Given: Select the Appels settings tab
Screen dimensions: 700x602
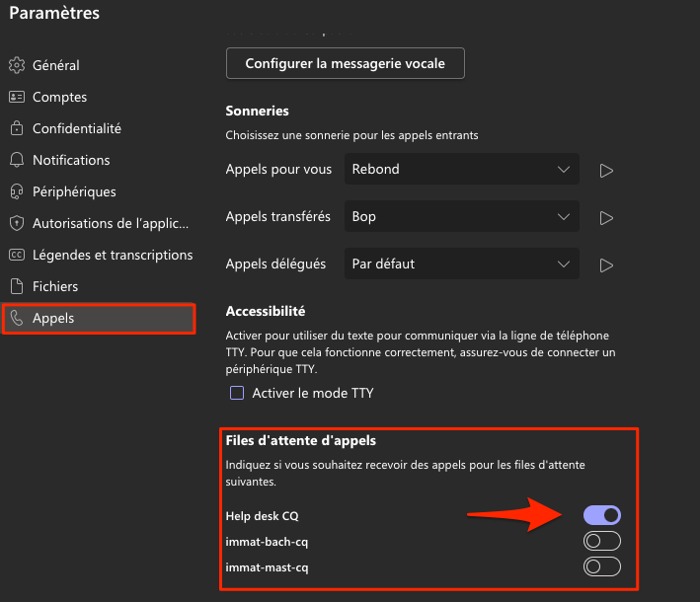Looking at the screenshot, I should point(98,319).
